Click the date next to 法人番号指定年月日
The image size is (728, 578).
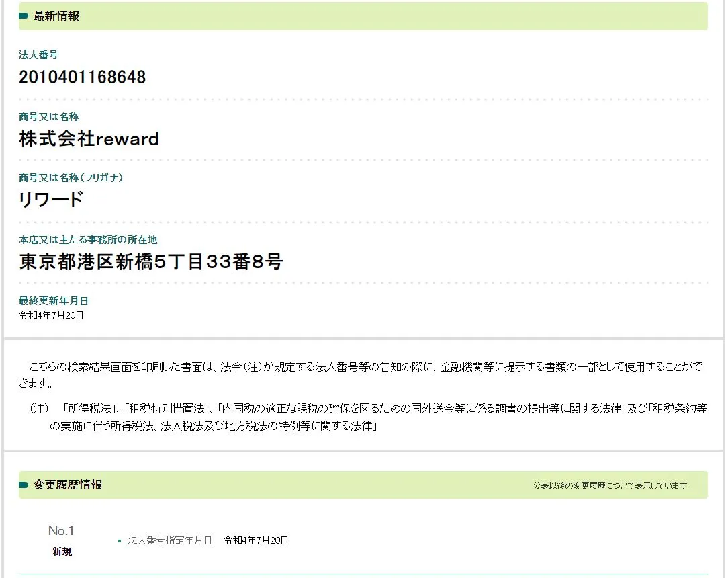(x=256, y=540)
